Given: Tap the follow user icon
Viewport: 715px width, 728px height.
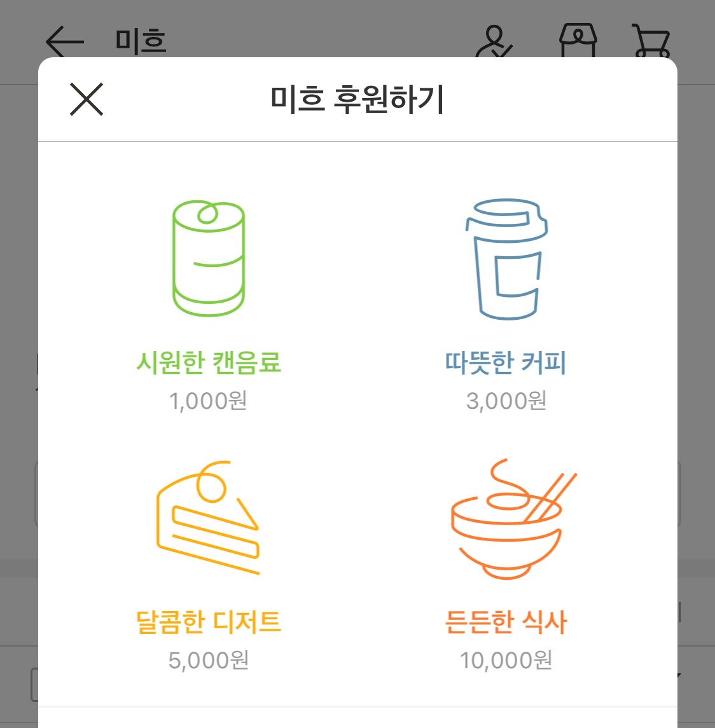Looking at the screenshot, I should [494, 41].
